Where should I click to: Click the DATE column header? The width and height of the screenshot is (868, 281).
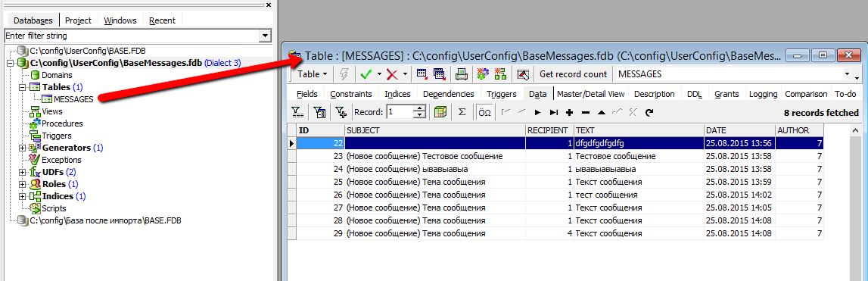(x=739, y=130)
